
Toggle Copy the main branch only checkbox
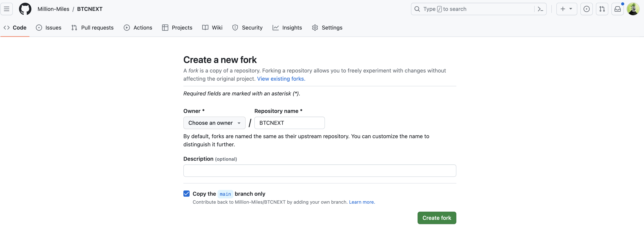point(186,193)
